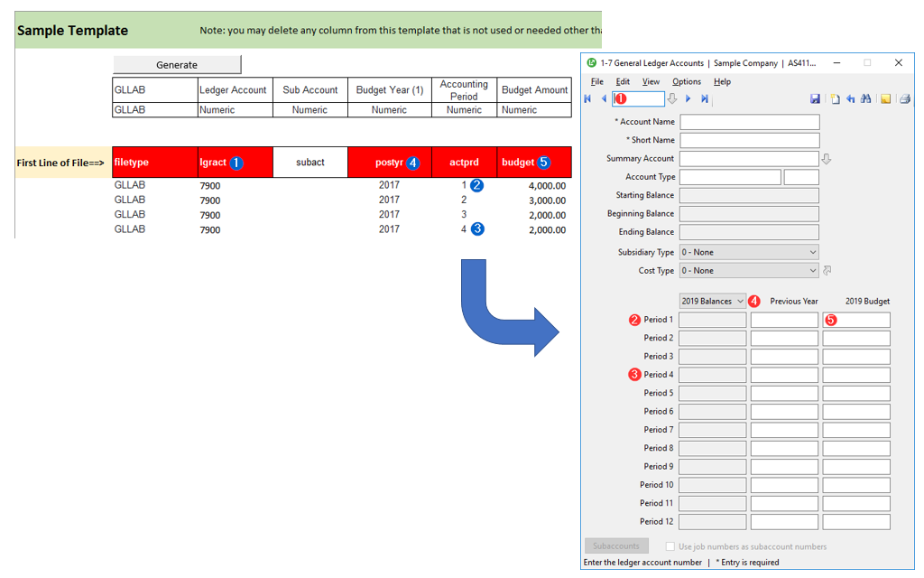
Task: Click the previous record arrow
Action: tap(604, 98)
